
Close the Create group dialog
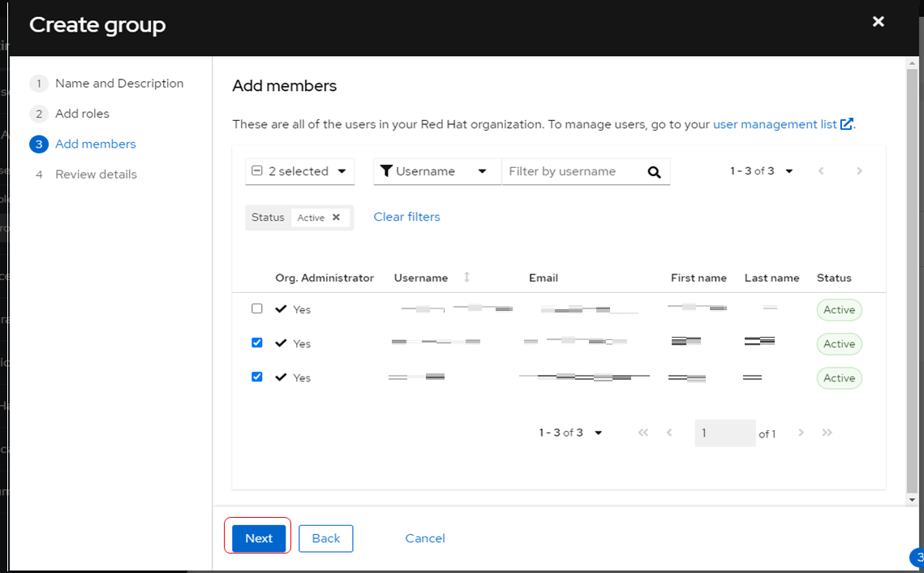(878, 22)
